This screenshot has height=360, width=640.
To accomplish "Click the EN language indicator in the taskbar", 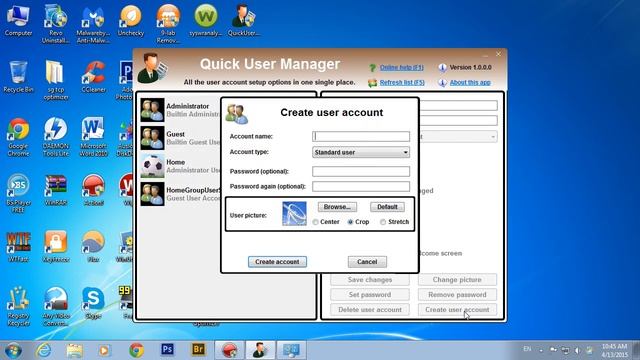I will [x=527, y=349].
